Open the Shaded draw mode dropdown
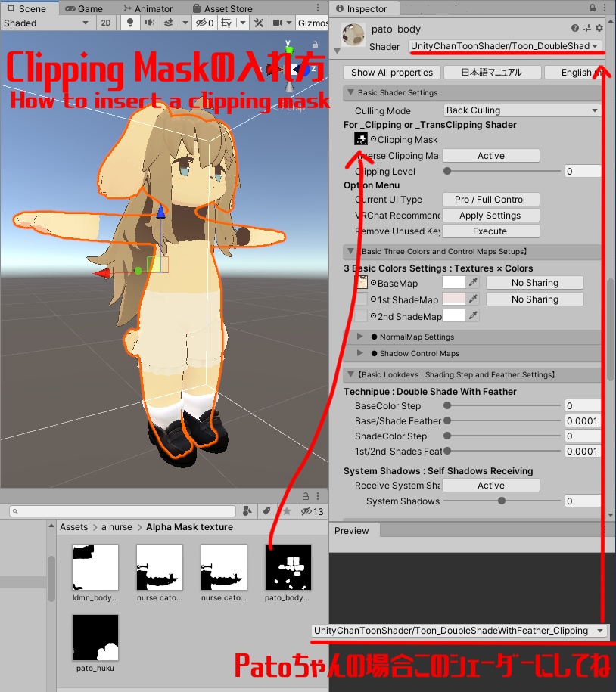 coord(45,23)
